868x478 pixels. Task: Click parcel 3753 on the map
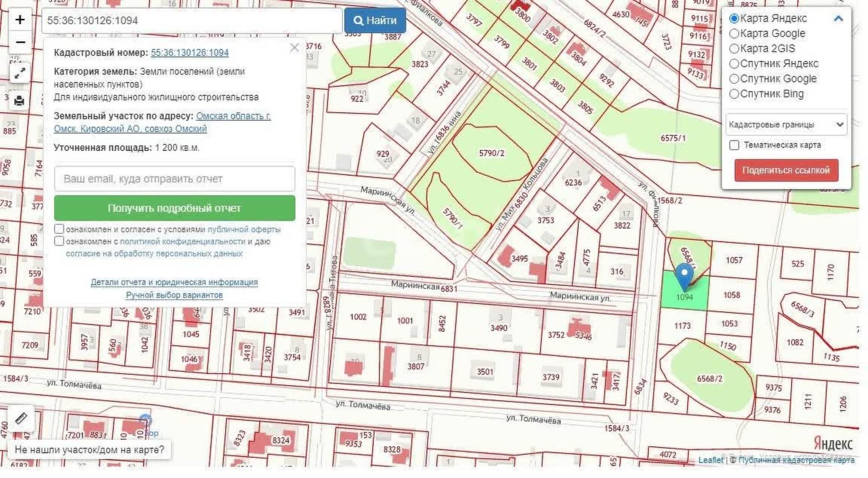click(x=546, y=220)
